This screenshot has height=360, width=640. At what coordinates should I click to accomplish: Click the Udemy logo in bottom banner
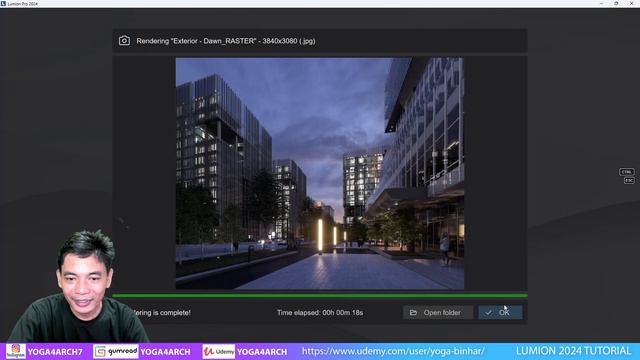click(x=219, y=351)
